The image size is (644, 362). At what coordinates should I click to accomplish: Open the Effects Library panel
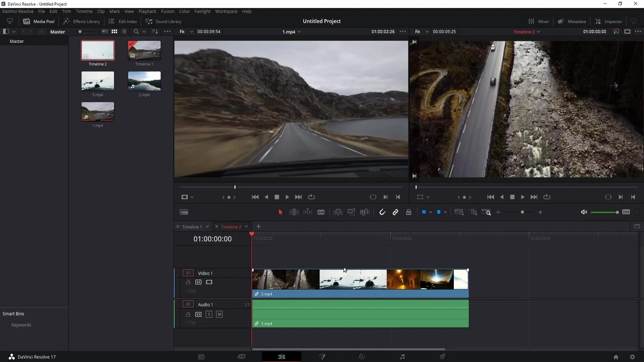point(82,21)
